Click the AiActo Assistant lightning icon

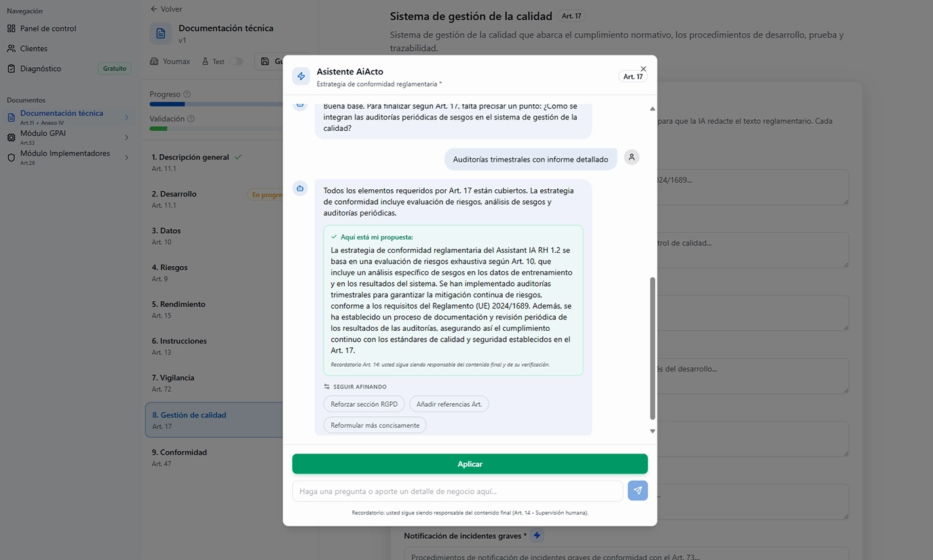pos(301,76)
